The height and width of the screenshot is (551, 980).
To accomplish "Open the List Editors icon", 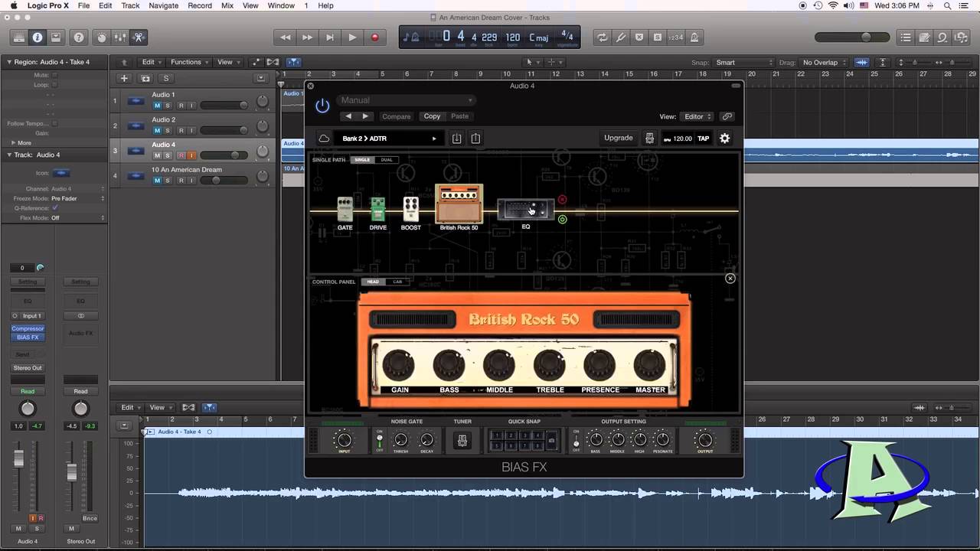I will [906, 37].
